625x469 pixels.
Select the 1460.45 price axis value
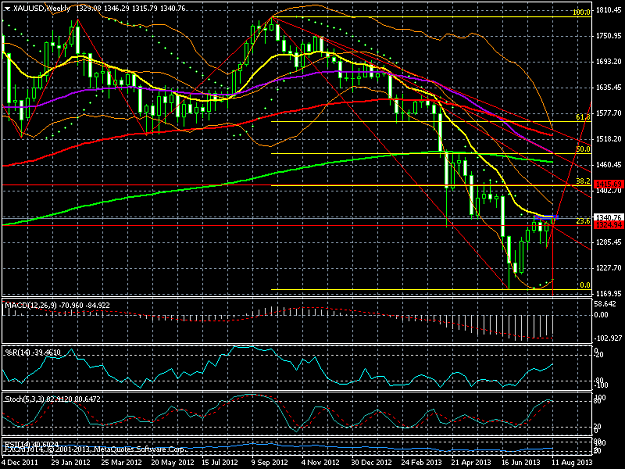tap(609, 165)
